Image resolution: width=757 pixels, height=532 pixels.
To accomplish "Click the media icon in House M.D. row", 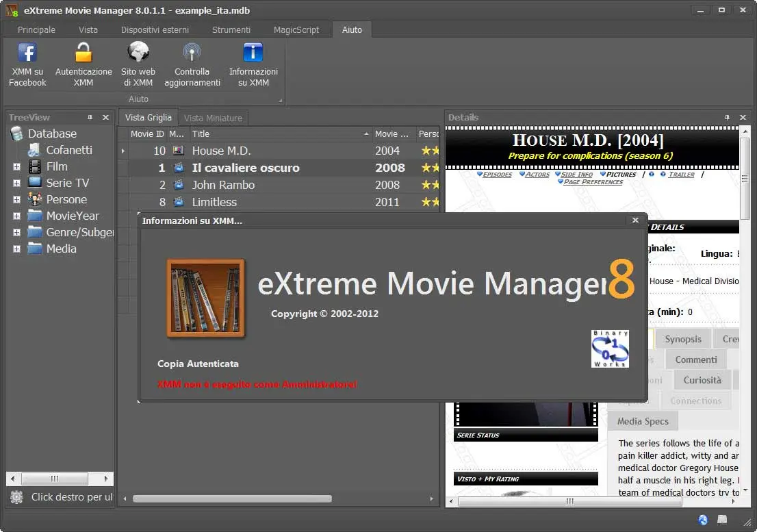I will coord(178,150).
